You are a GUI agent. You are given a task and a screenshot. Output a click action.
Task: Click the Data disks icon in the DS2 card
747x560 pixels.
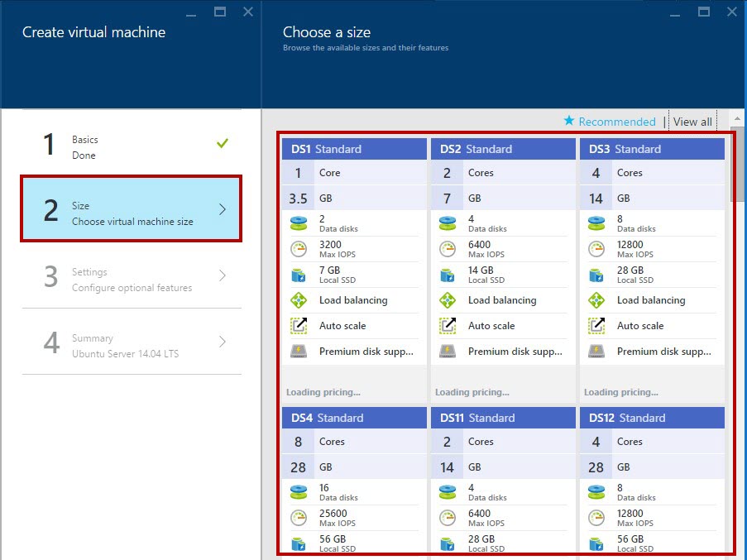coord(448,223)
